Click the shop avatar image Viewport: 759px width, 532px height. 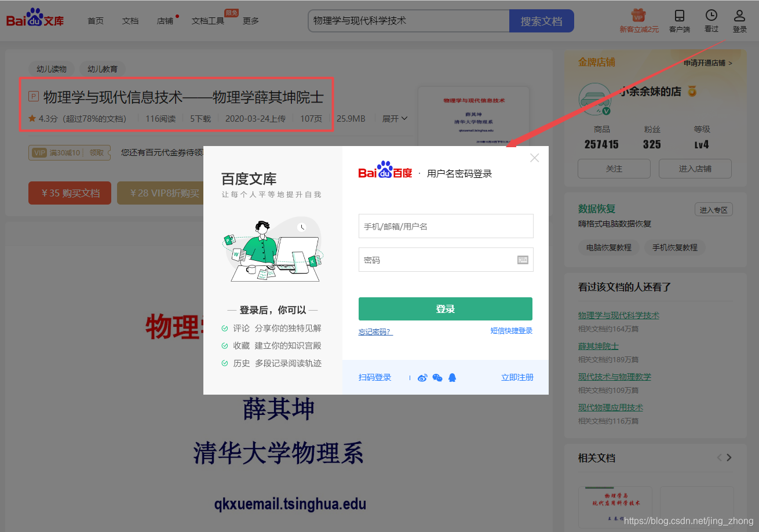click(596, 99)
